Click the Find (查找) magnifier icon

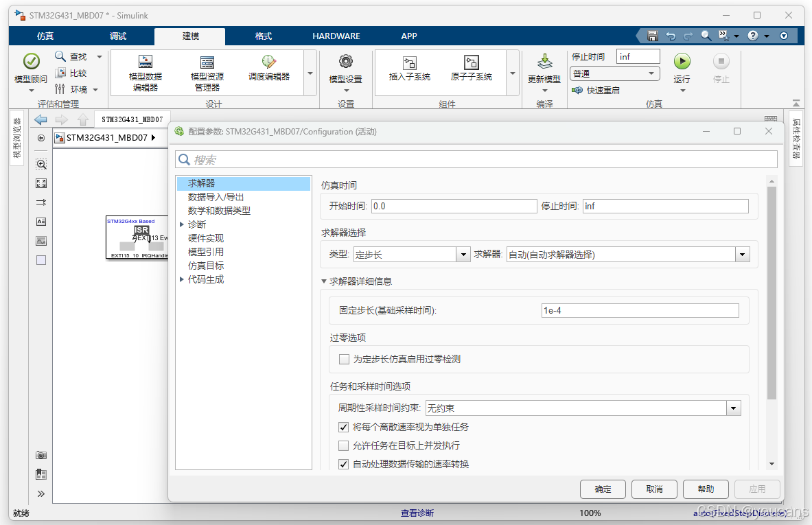click(60, 56)
